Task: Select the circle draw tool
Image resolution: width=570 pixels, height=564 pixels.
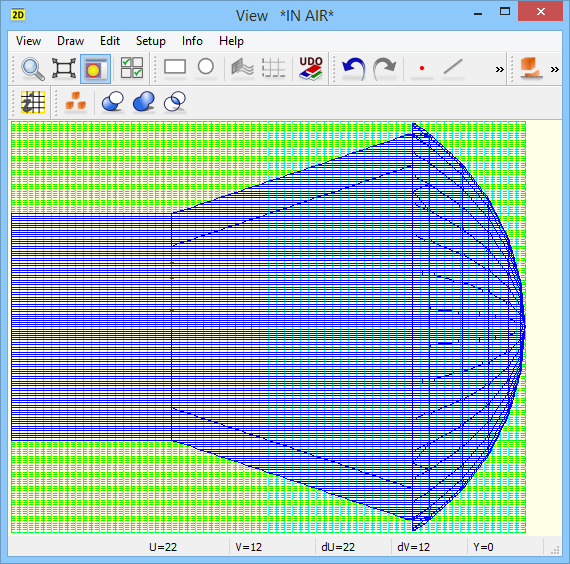Action: point(206,67)
